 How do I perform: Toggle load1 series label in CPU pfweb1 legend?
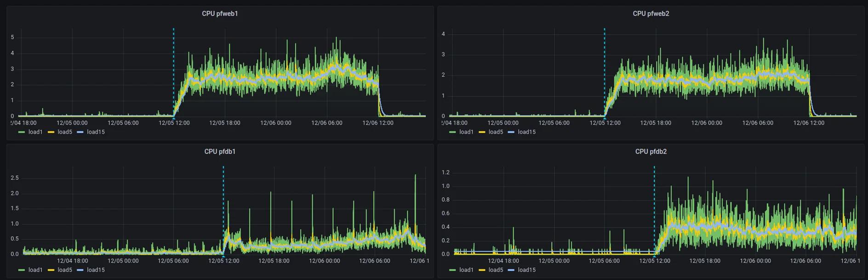[35, 132]
